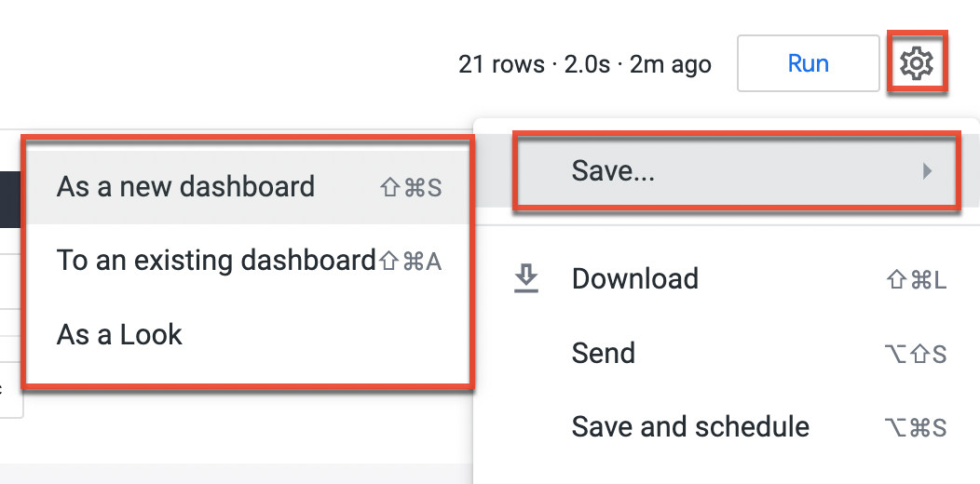The height and width of the screenshot is (484, 980).
Task: Open the gear Explore actions menu
Action: 917,63
